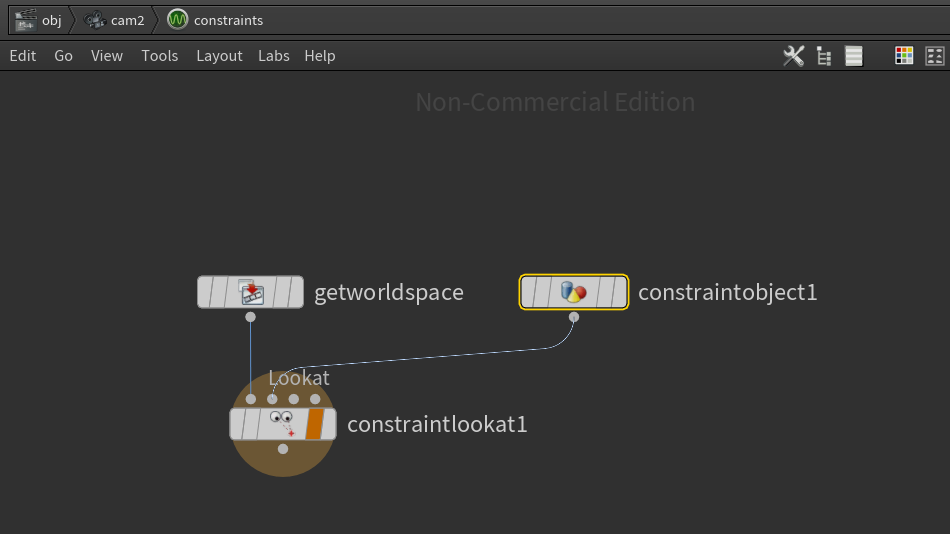Open the Layout menu
The width and height of the screenshot is (950, 534).
[219, 56]
